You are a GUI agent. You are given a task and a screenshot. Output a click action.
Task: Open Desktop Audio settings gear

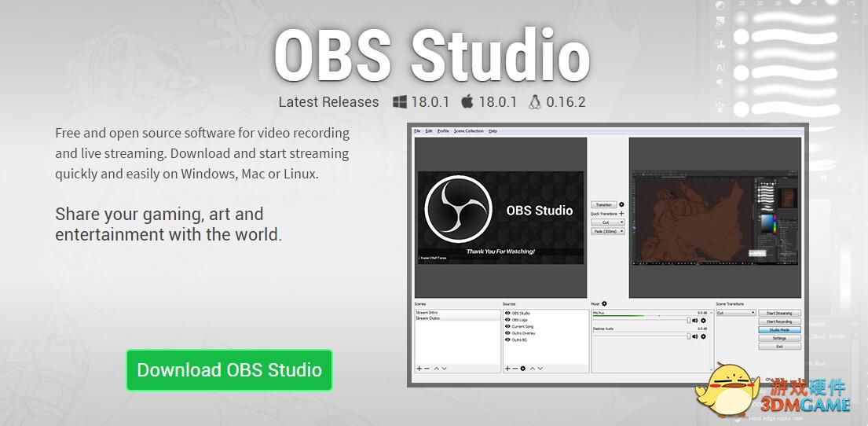pos(704,336)
